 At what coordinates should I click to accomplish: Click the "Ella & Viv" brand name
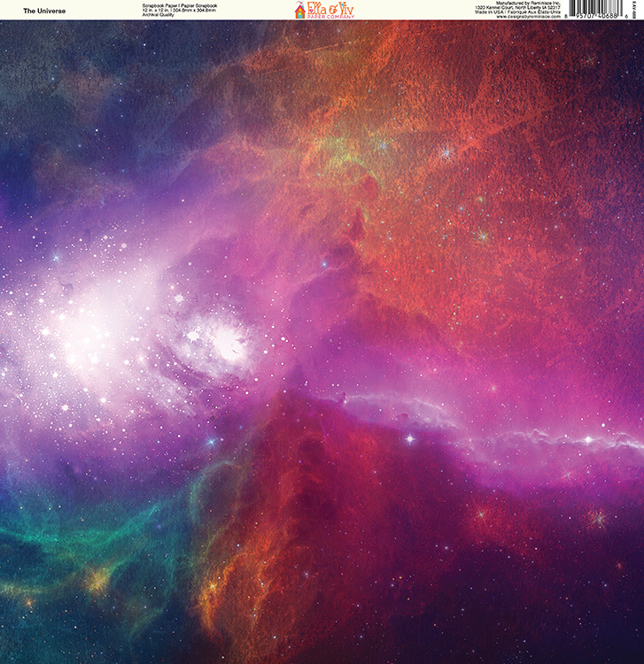330,9
